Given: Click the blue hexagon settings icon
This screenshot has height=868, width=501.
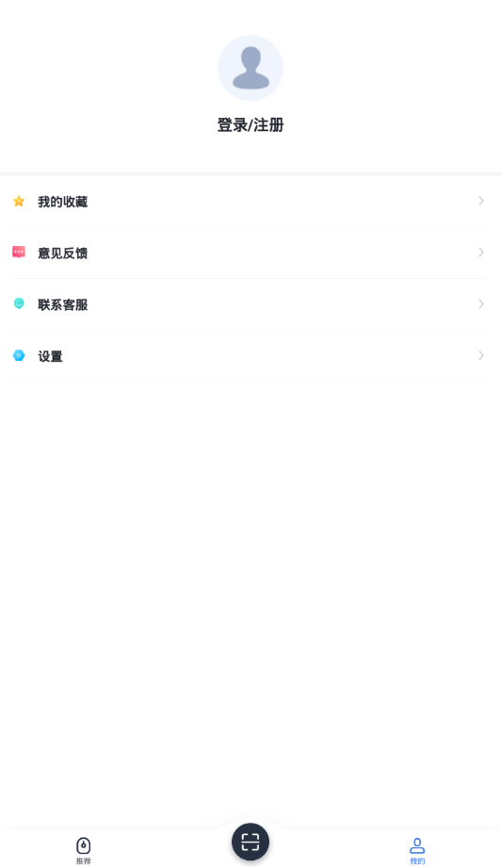Looking at the screenshot, I should [19, 355].
